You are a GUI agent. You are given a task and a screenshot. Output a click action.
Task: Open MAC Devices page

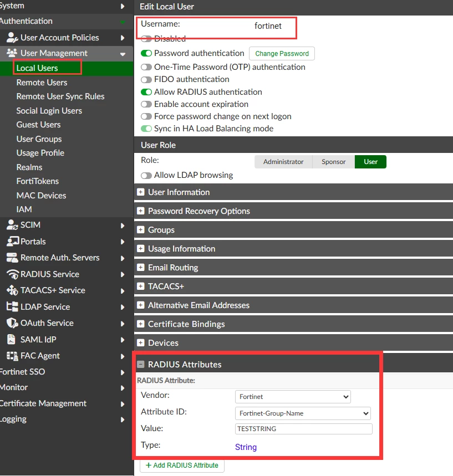coord(41,195)
